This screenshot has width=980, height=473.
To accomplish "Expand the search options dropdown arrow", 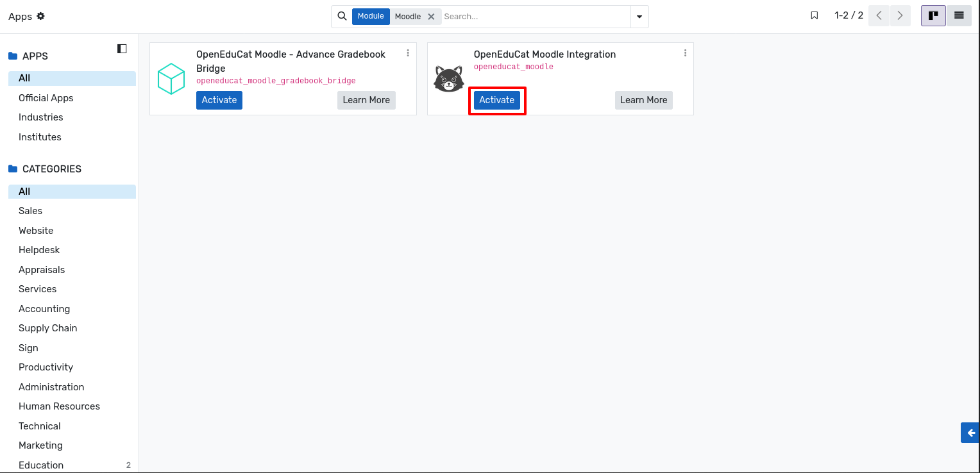I will click(639, 17).
